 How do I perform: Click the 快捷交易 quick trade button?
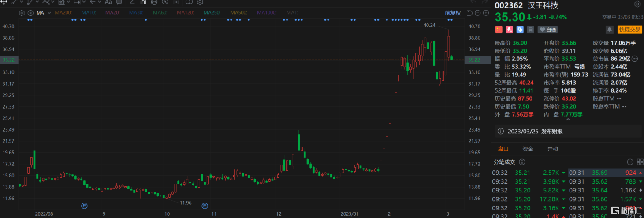(x=629, y=30)
